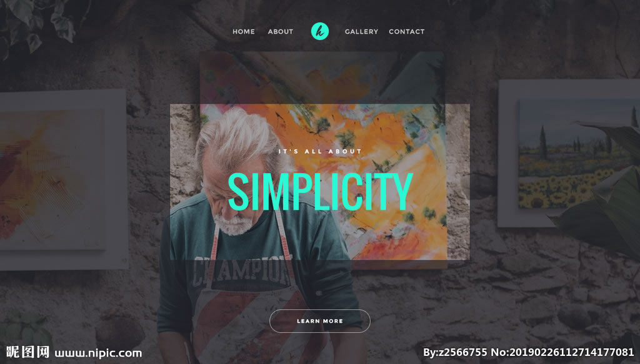Screen dimensions: 640x364
Task: Open the HOME navigation item
Action: tap(244, 31)
